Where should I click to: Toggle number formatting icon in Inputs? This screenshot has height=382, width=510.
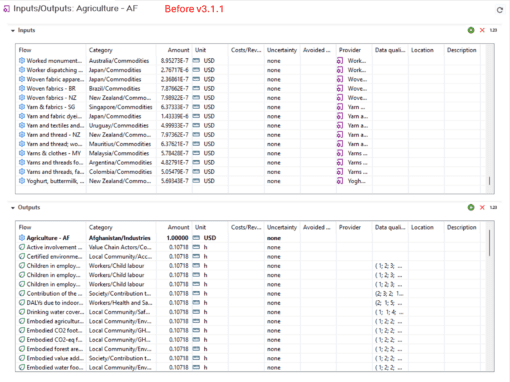pos(493,30)
